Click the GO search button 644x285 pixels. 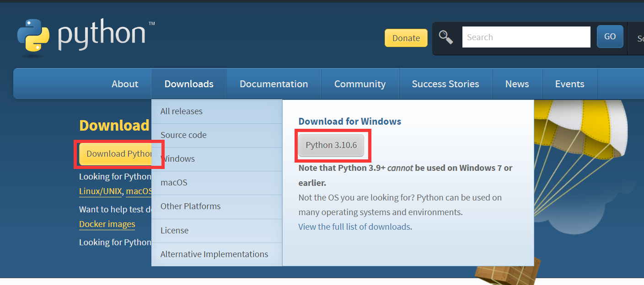click(x=610, y=37)
